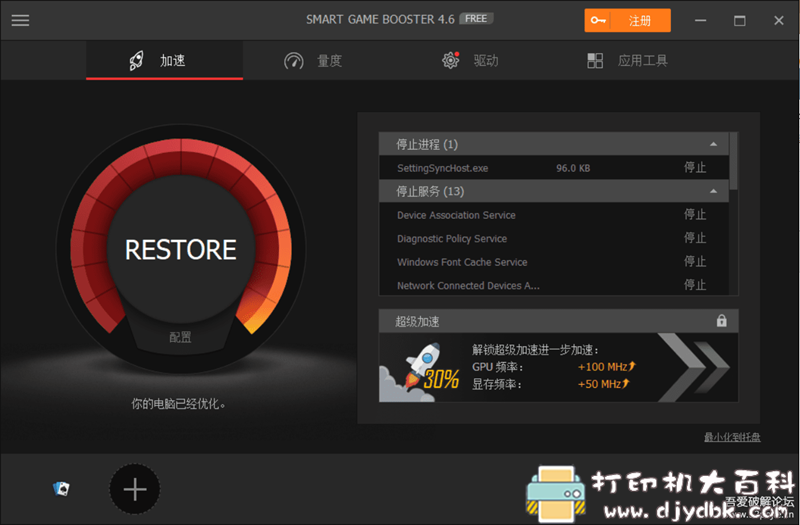
Task: Click the 96.0 KB value
Action: pos(573,168)
